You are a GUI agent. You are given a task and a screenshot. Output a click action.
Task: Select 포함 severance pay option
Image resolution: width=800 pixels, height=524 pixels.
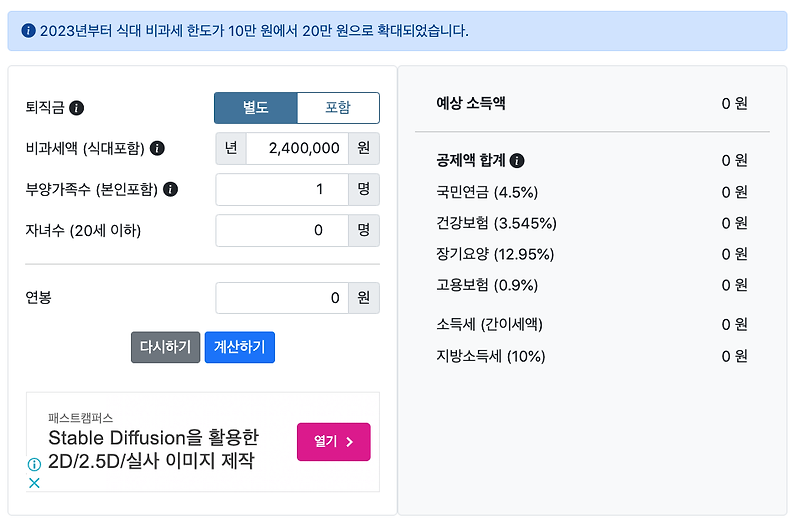pos(338,108)
